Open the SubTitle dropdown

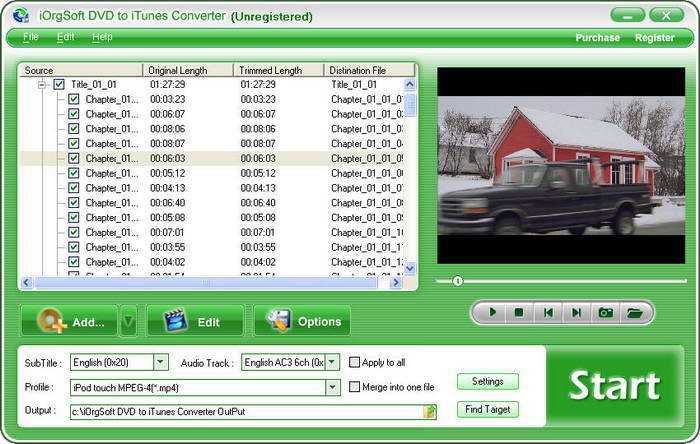click(161, 362)
